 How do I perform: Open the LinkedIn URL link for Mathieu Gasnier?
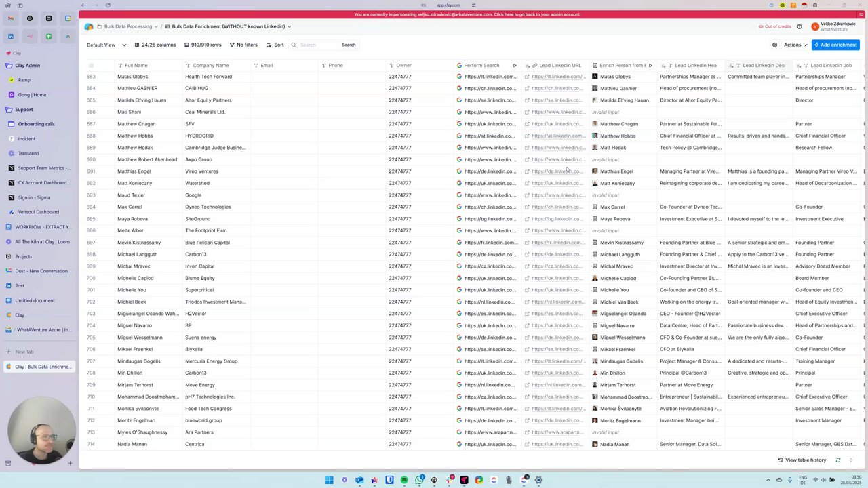pyautogui.click(x=557, y=88)
